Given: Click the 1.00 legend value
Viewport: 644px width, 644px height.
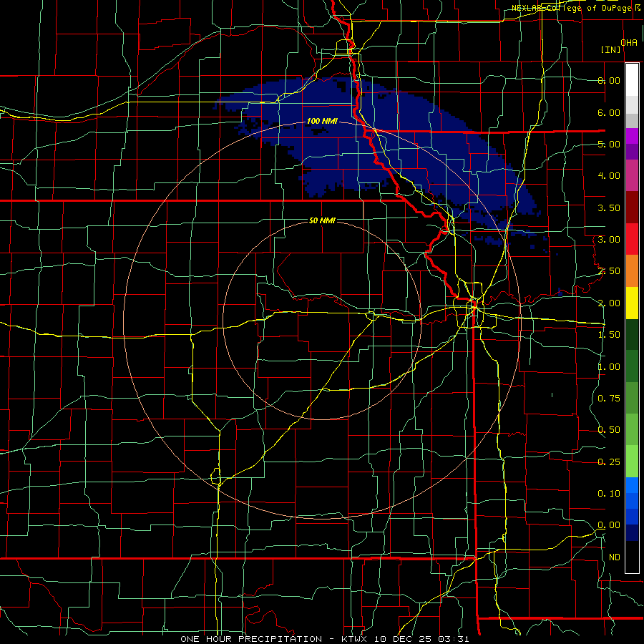Looking at the screenshot, I should click(609, 367).
